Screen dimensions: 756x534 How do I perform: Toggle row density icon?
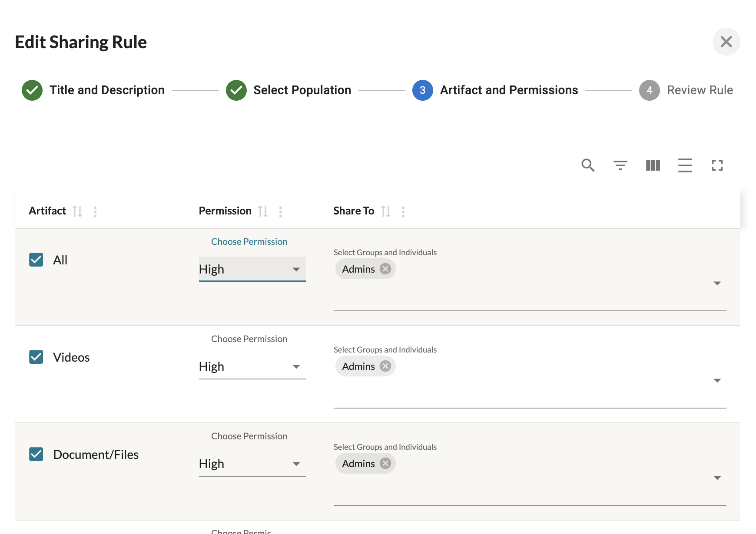[685, 165]
